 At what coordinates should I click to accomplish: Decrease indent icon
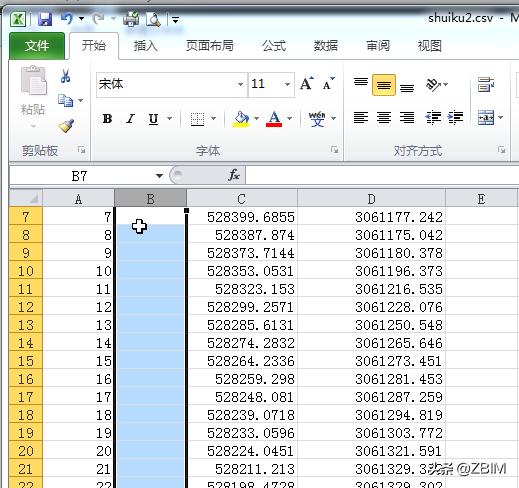(x=433, y=117)
